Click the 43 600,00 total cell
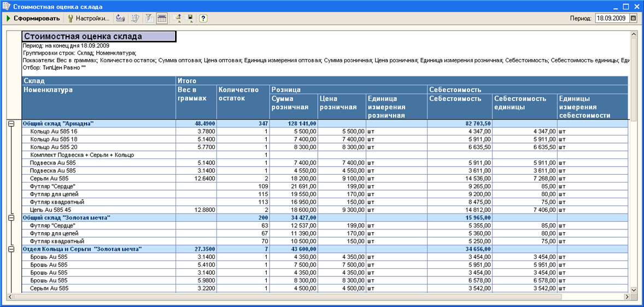This screenshot has height=307, width=644. pos(293,249)
